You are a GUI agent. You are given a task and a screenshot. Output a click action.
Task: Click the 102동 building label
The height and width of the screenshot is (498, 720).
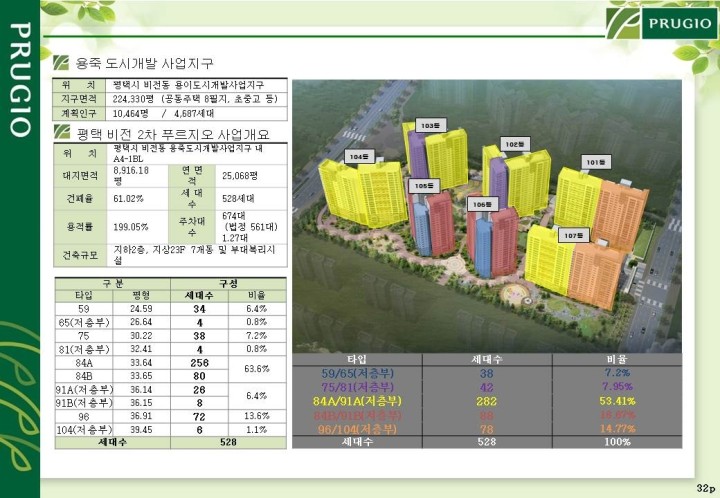coord(515,144)
